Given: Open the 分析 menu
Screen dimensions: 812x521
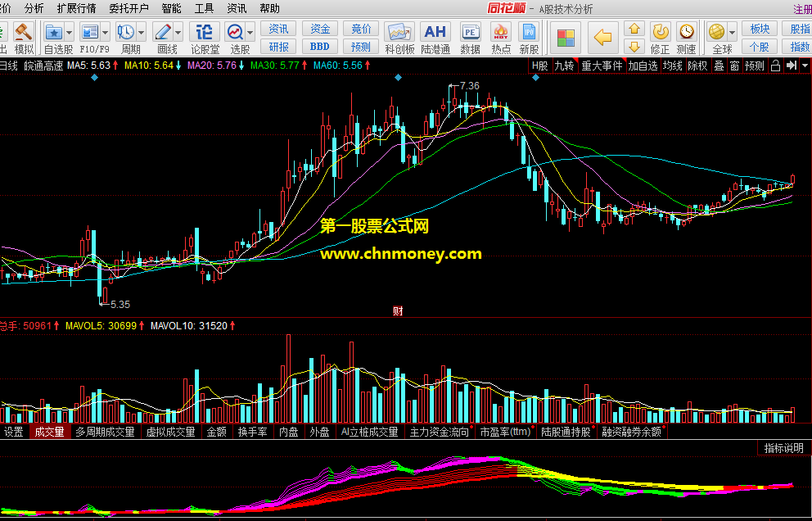Looking at the screenshot, I should point(34,9).
